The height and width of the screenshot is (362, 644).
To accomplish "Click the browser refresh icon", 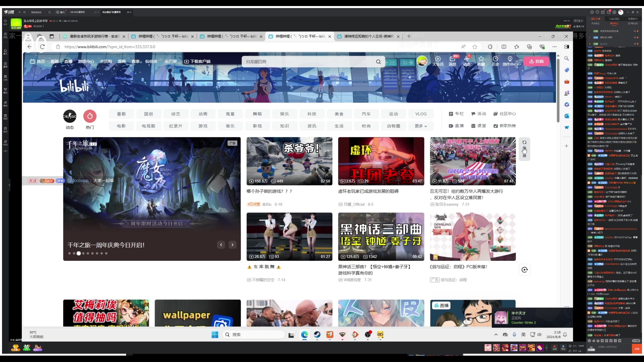I will 42,47.
